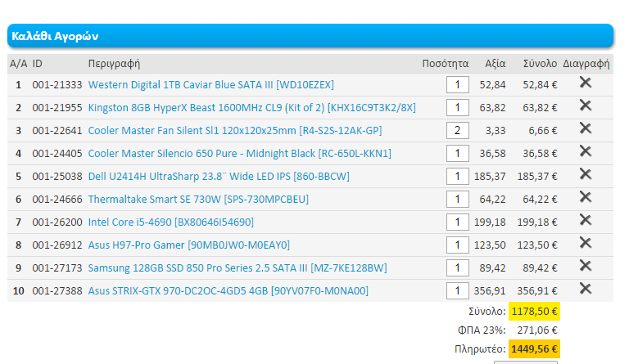This screenshot has width=629, height=364.
Task: Click the subtotal amount 1178,50 €
Action: point(534,312)
